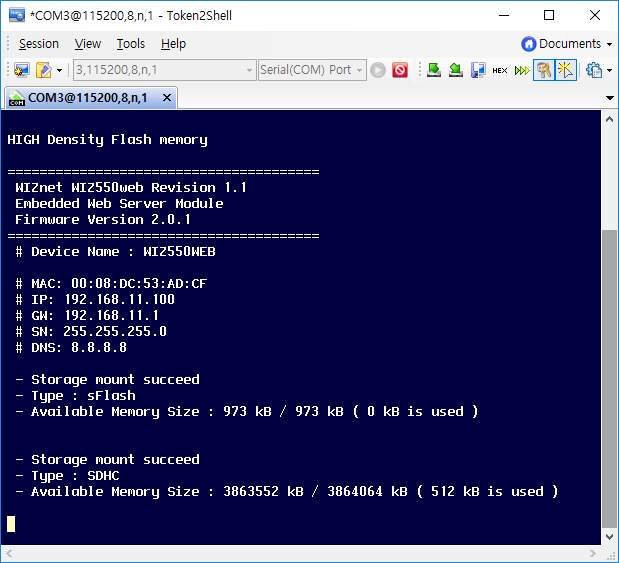Click the red disconnect stop icon
The width and height of the screenshot is (619, 563).
point(400,70)
